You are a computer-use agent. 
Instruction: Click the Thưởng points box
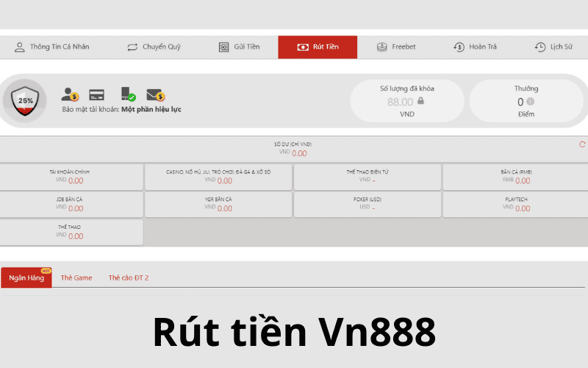tap(526, 101)
